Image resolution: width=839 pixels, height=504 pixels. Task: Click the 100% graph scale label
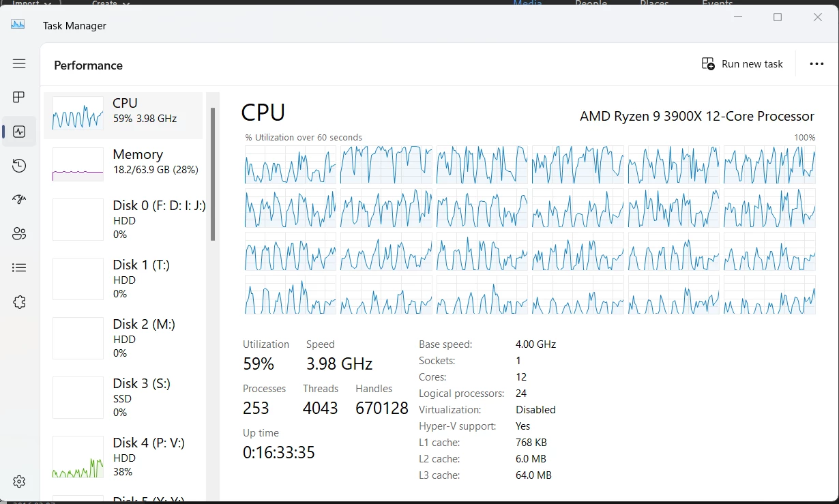(x=805, y=137)
